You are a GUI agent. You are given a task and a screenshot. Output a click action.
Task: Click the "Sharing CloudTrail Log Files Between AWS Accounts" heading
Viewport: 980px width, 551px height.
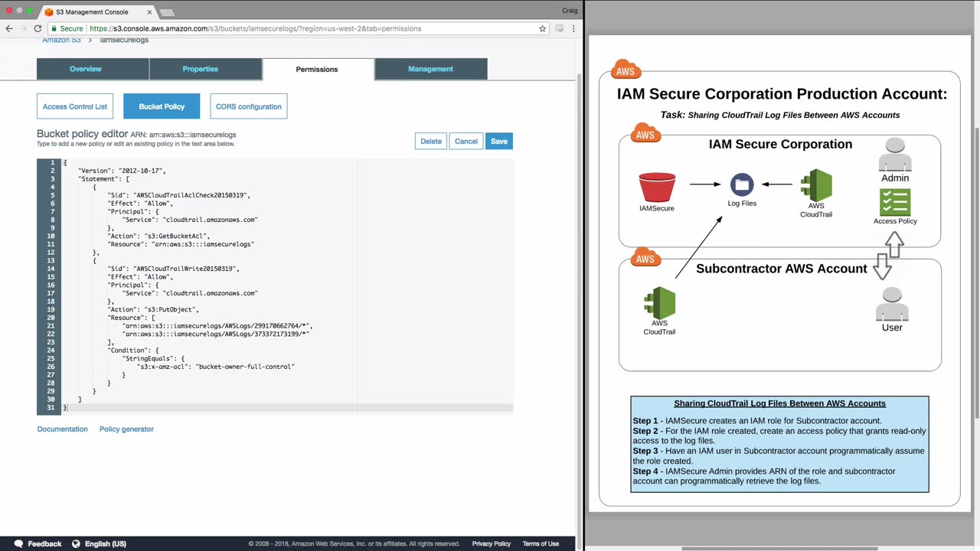(x=779, y=403)
